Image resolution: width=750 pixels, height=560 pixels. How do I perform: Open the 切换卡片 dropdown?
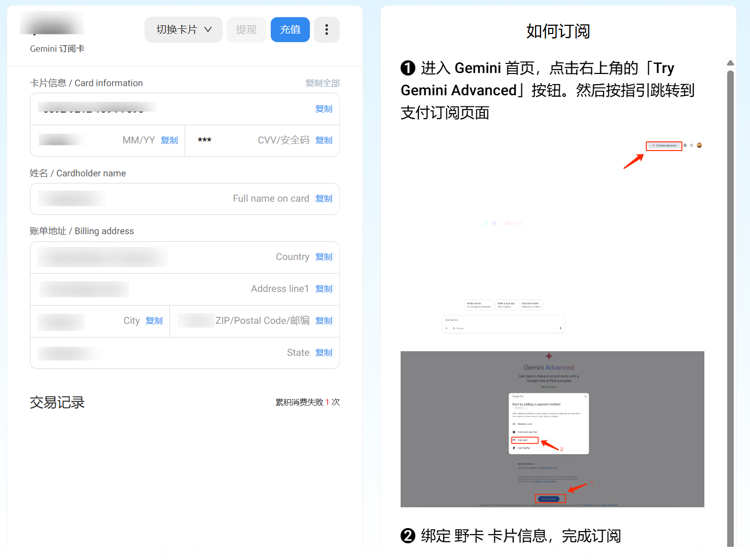point(183,29)
